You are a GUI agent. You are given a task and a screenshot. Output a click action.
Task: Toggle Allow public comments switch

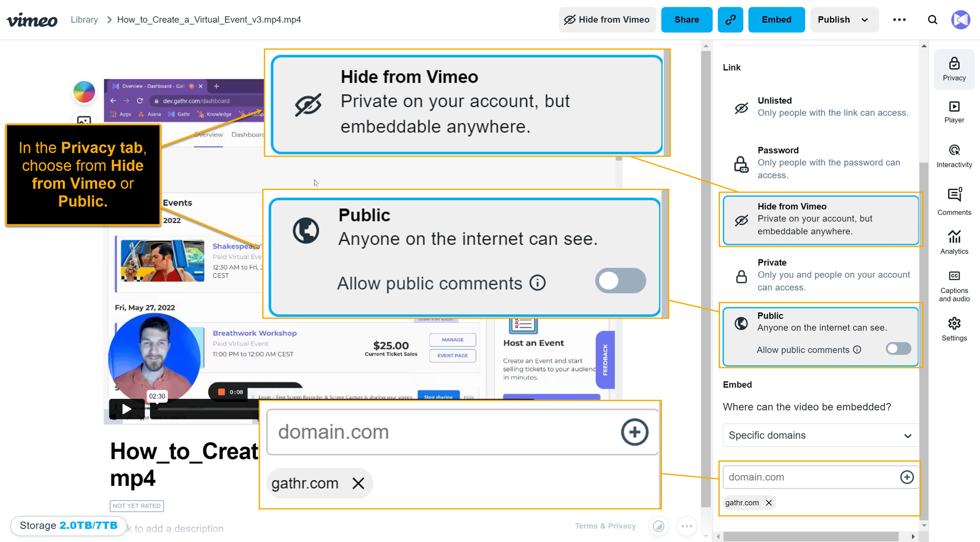click(x=898, y=349)
